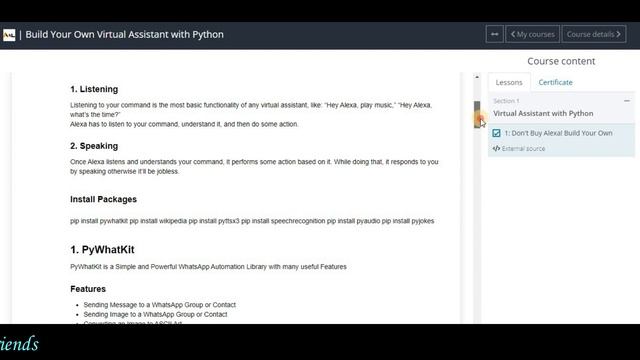Click the Features heading
This screenshot has width=640, height=360.
pyautogui.click(x=88, y=289)
